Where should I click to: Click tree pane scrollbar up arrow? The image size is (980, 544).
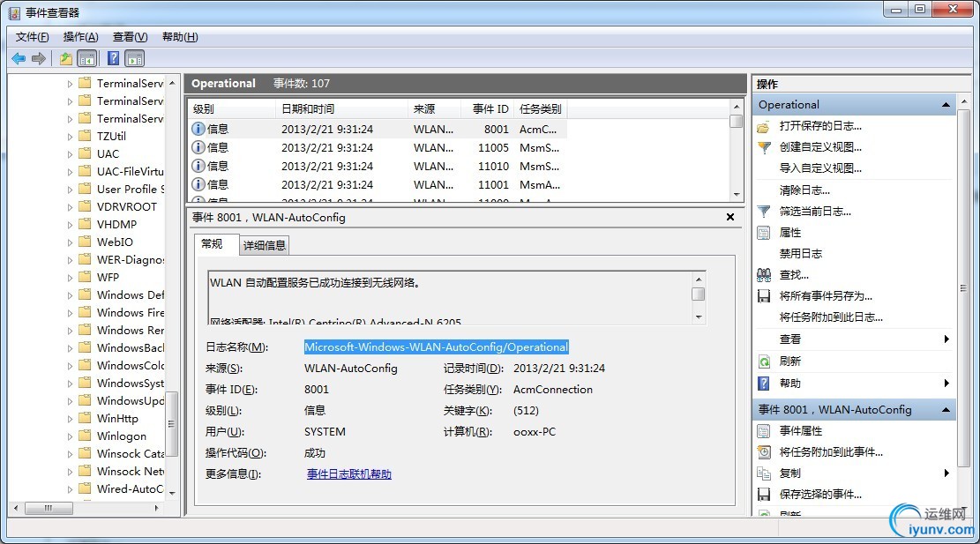[x=172, y=83]
